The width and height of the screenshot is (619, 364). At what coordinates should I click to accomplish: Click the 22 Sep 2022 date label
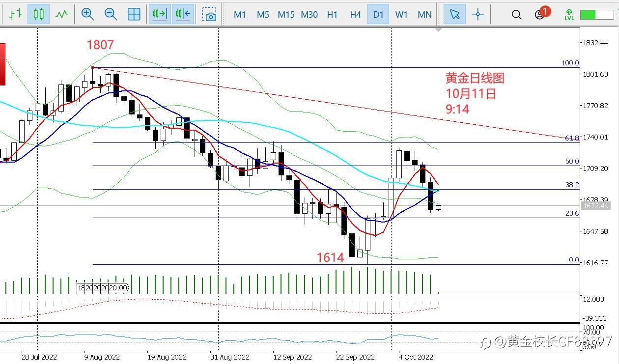(355, 357)
